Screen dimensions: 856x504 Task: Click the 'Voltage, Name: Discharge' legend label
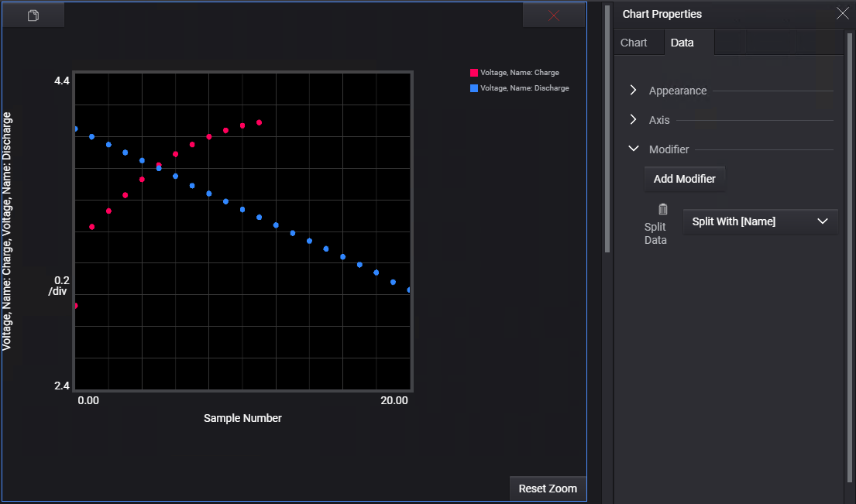click(x=524, y=87)
